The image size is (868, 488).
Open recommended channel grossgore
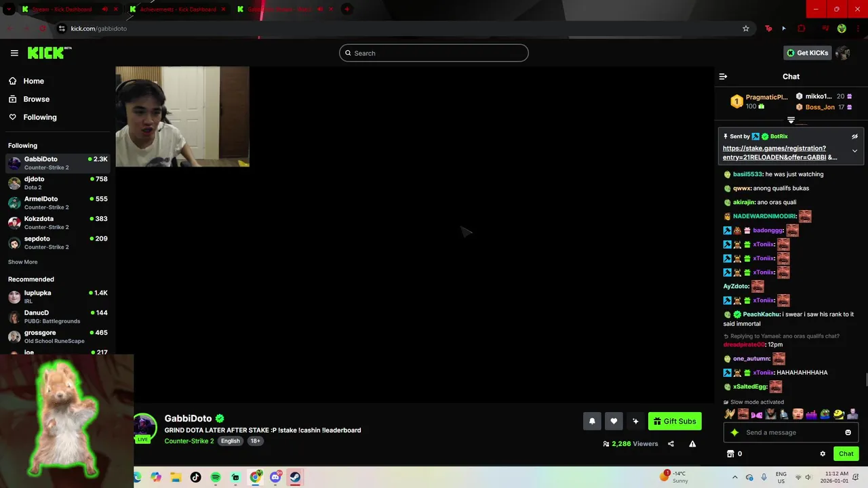click(x=58, y=336)
